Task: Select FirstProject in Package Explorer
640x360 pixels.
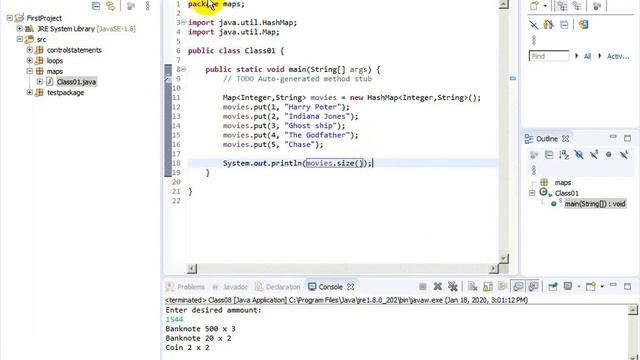Action: (44, 18)
